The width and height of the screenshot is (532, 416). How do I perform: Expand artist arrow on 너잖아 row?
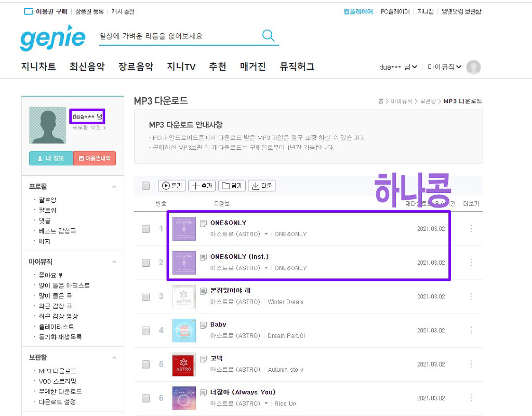pyautogui.click(x=267, y=404)
